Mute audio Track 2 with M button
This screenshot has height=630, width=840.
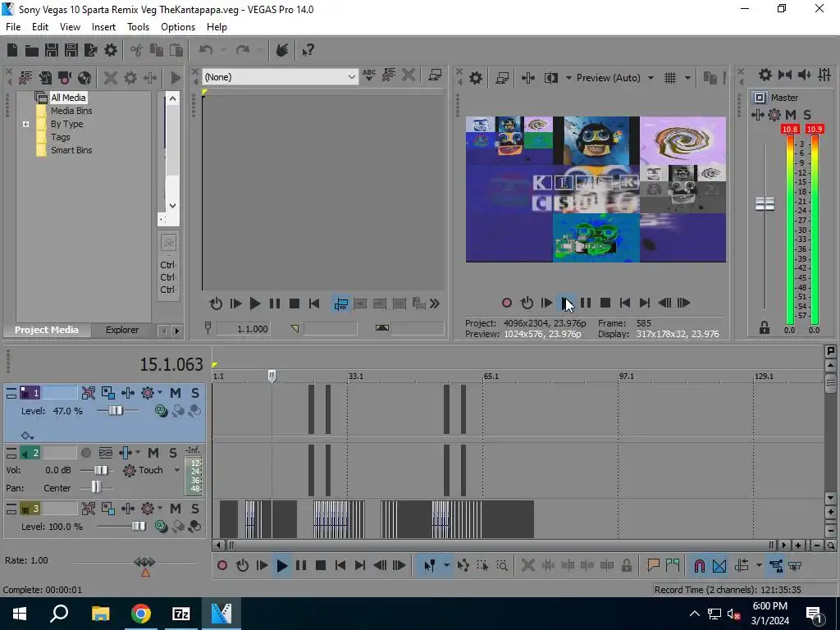pyautogui.click(x=153, y=453)
